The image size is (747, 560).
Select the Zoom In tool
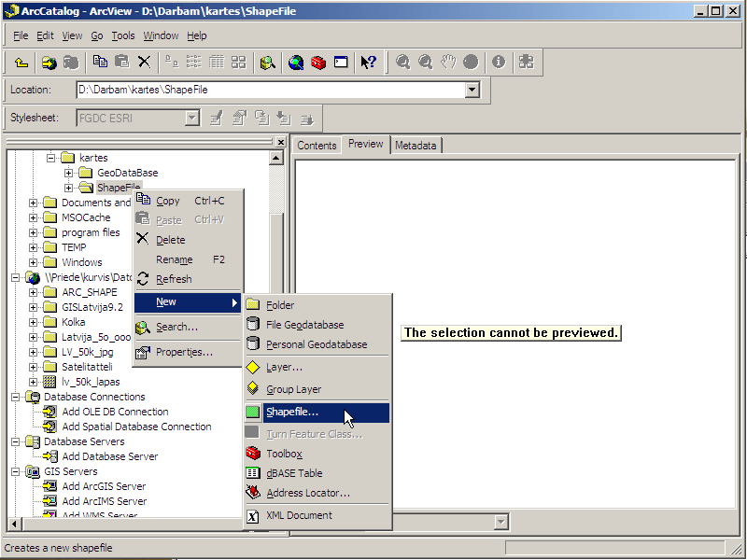click(403, 63)
